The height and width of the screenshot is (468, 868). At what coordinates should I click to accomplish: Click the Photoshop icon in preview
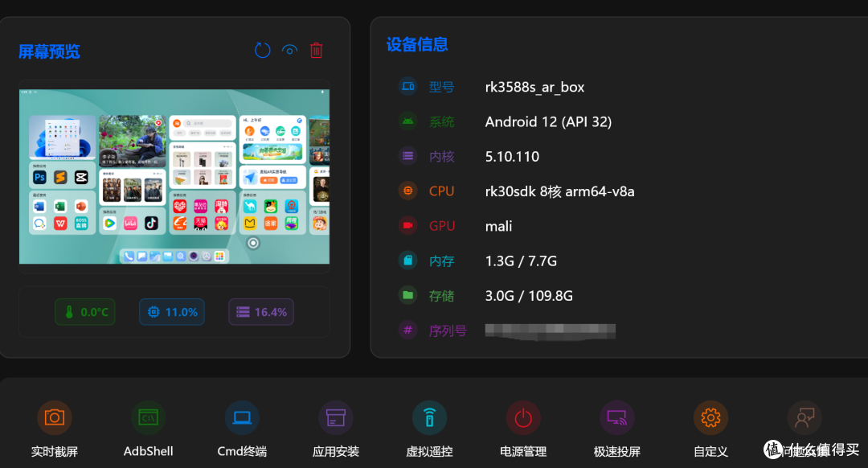(x=39, y=177)
